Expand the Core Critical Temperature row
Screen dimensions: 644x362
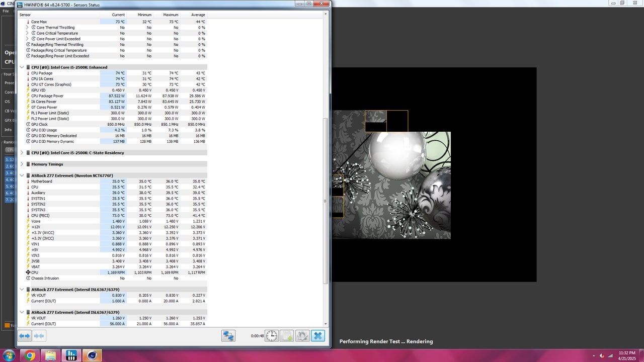pyautogui.click(x=28, y=33)
